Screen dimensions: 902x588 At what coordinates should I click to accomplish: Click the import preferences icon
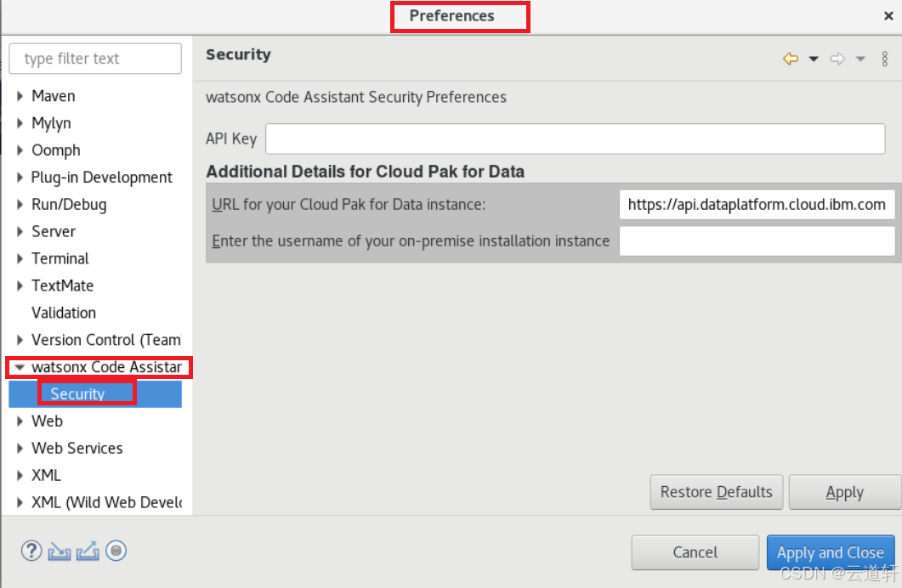60,551
